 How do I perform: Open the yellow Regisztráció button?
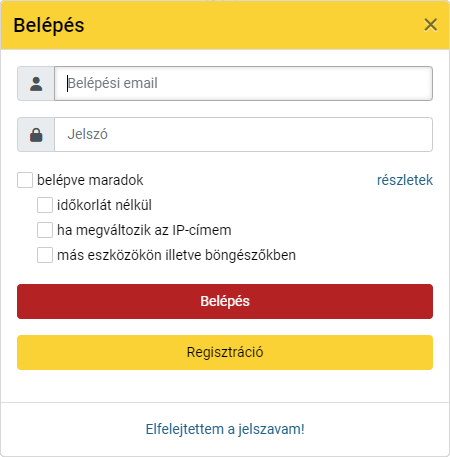pyautogui.click(x=225, y=352)
